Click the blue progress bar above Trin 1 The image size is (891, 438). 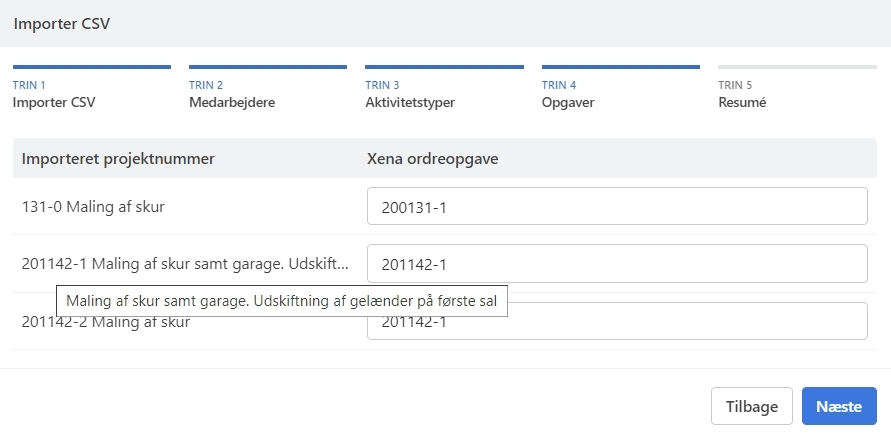pos(92,67)
